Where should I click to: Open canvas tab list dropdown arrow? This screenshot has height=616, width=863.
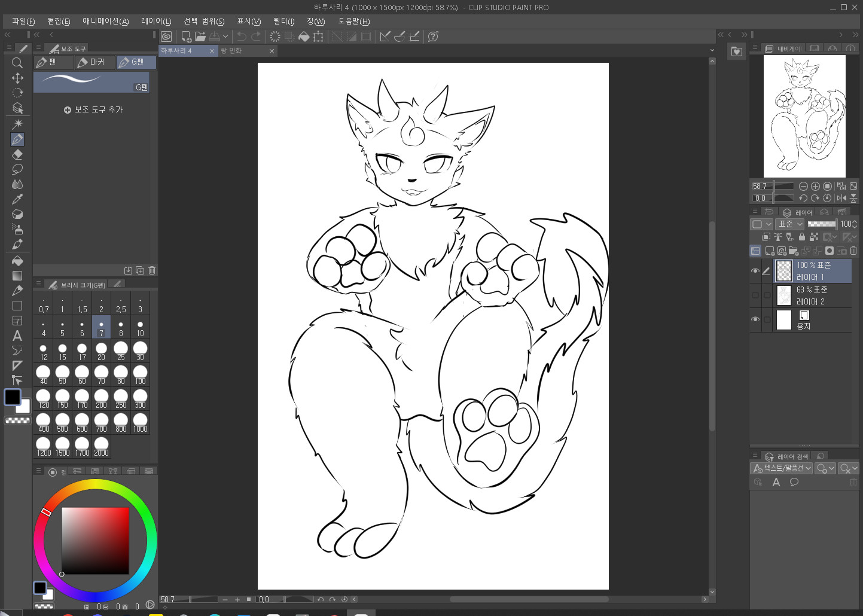[712, 50]
